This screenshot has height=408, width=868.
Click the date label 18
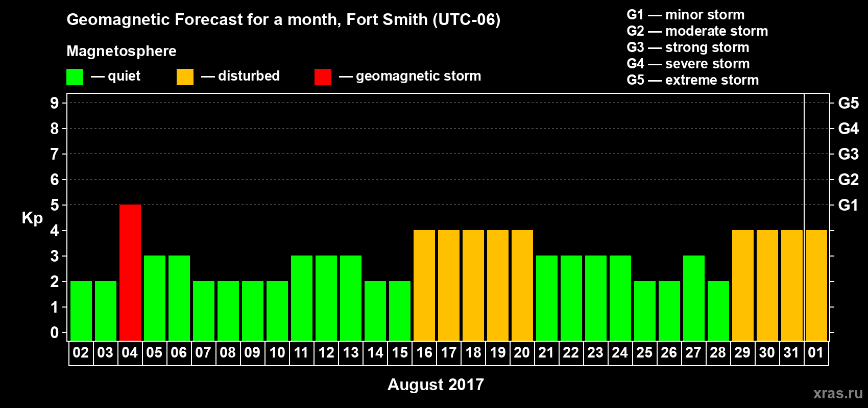point(473,352)
